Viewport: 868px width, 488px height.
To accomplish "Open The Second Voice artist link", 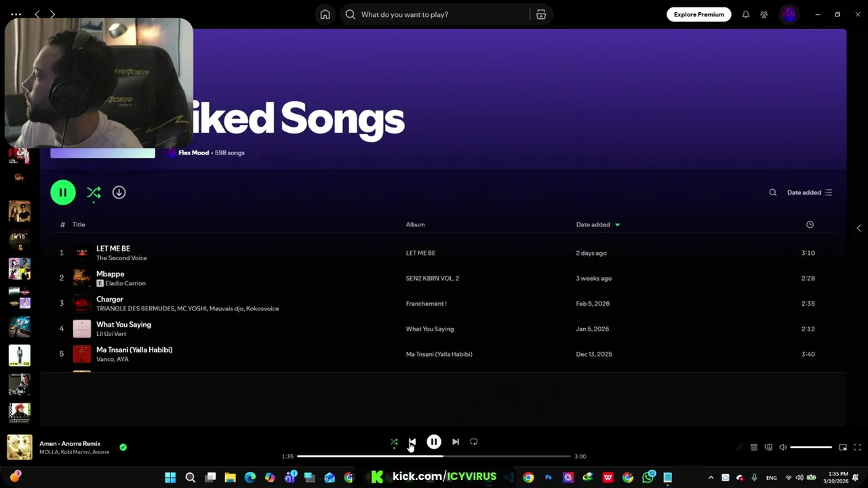I will tap(121, 258).
